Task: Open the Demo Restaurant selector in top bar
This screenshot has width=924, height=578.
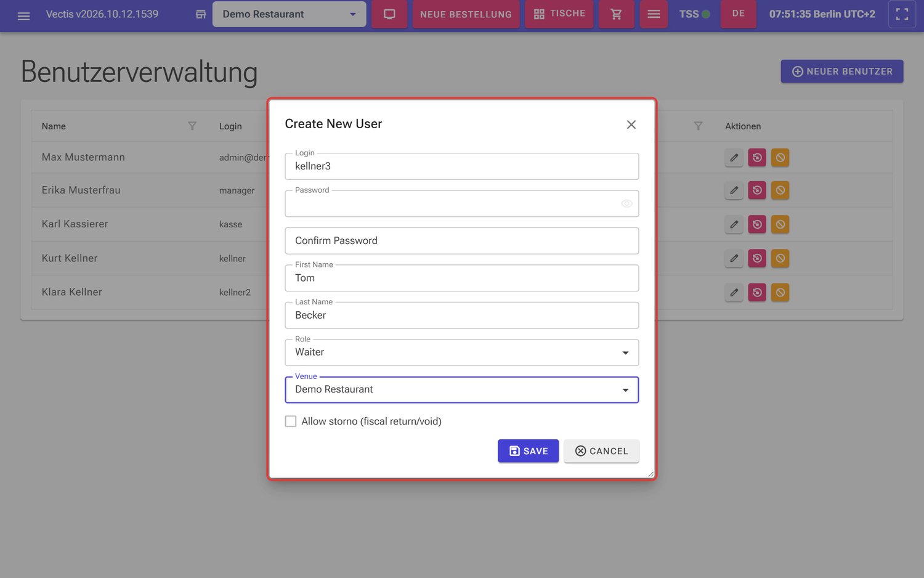Action: [x=289, y=14]
